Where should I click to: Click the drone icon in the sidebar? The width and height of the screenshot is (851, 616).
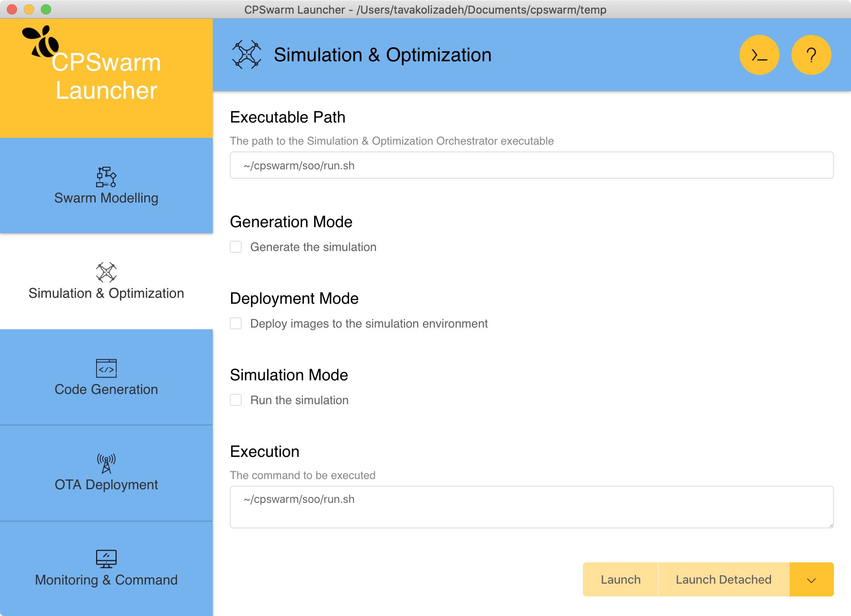106,272
